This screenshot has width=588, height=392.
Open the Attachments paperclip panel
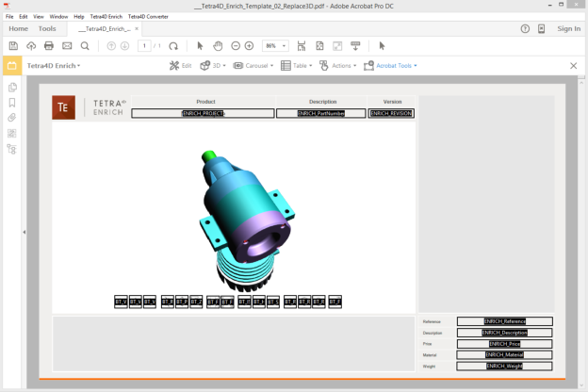tap(12, 118)
